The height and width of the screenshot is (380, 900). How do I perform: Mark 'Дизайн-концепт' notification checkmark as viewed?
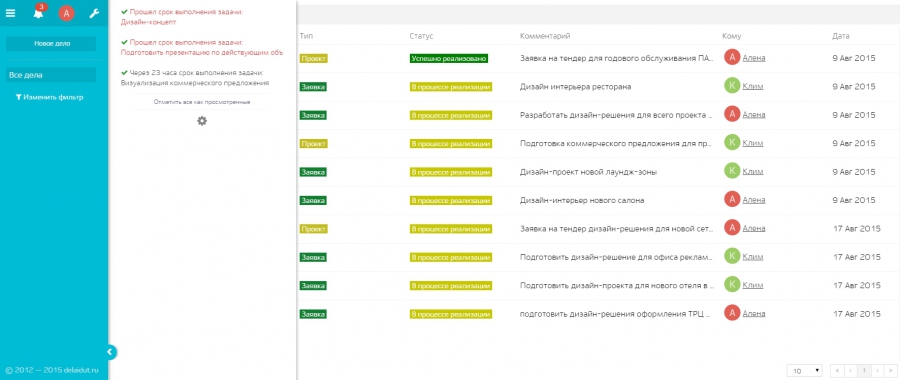coord(124,11)
